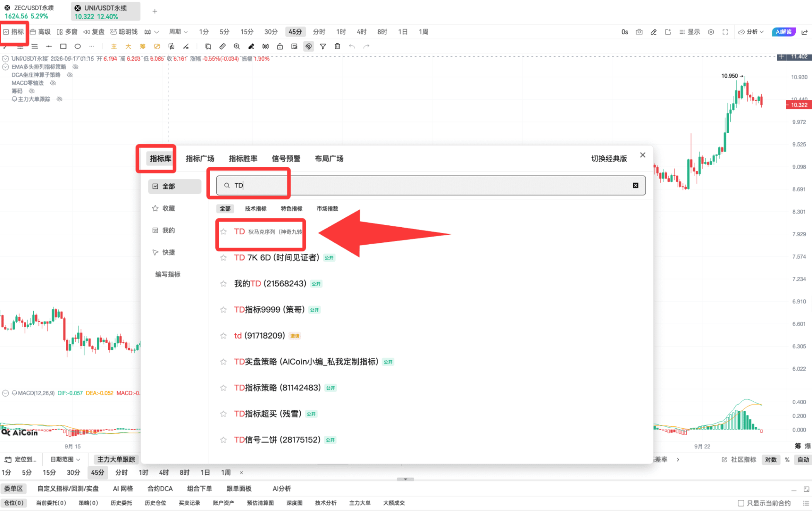Collapse the bottom panel handle arrow
The width and height of the screenshot is (812, 512).
405,479
